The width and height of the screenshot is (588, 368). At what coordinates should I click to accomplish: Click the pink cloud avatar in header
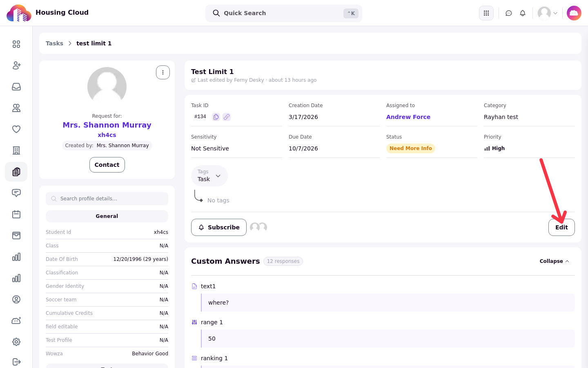coord(574,13)
